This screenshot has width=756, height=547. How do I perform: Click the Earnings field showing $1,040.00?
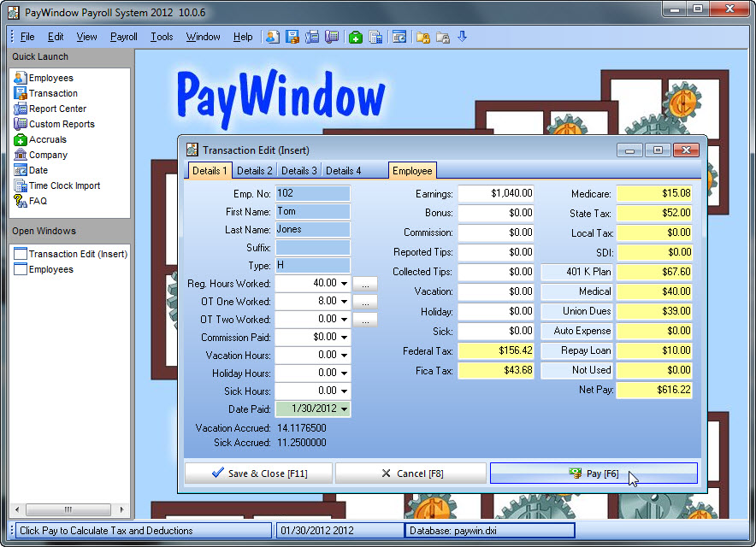click(496, 193)
